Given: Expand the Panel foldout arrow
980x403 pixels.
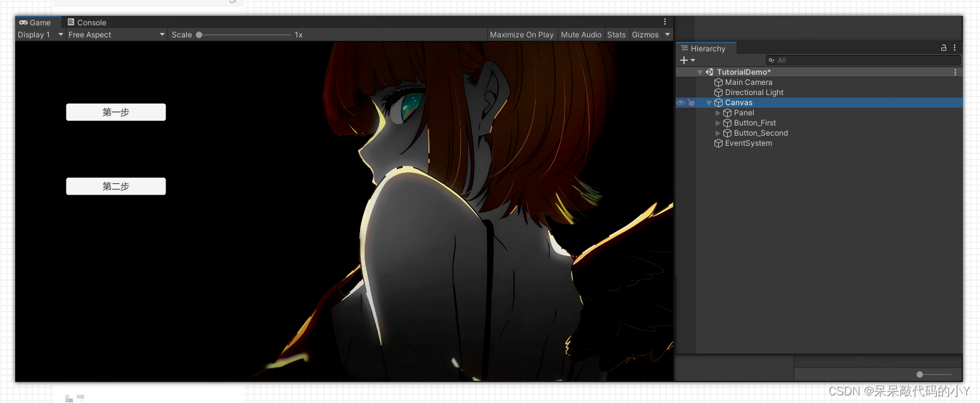Looking at the screenshot, I should 718,113.
